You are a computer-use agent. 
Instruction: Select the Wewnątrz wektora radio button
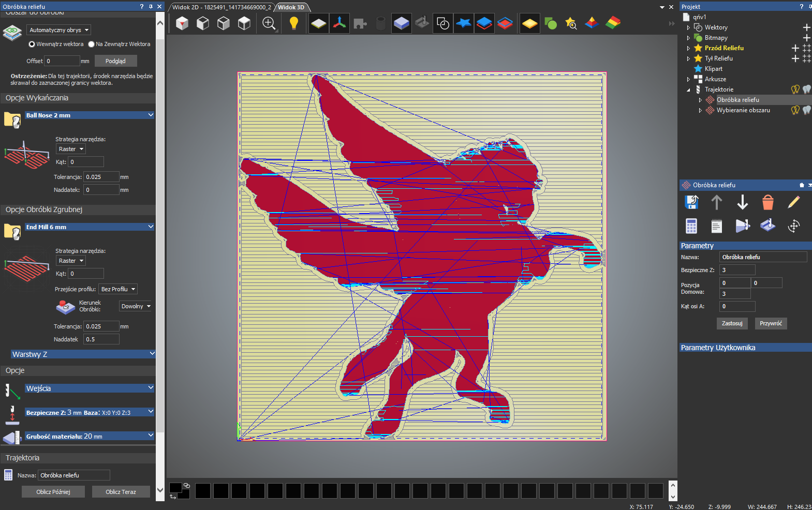click(32, 44)
